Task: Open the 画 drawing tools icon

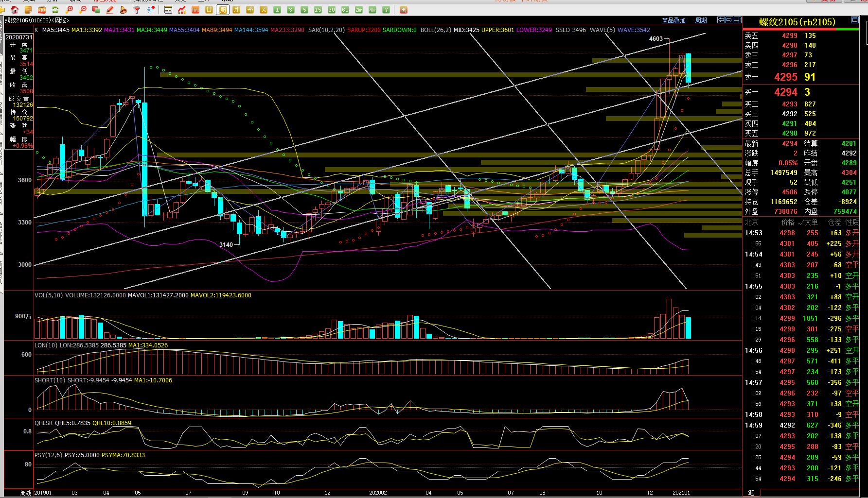Action: pyautogui.click(x=404, y=10)
